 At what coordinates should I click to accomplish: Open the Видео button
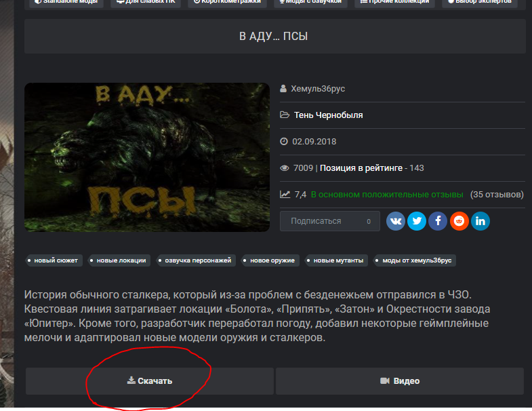coord(400,381)
